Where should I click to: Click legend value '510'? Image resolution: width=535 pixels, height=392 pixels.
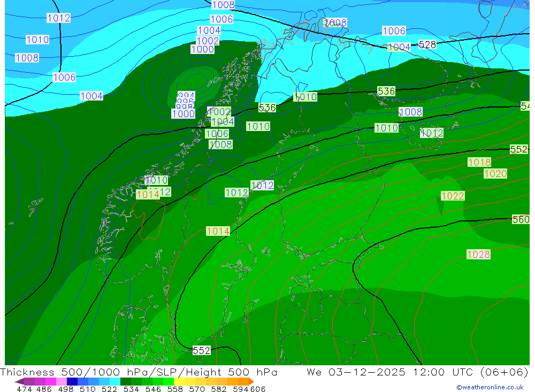coord(87,389)
